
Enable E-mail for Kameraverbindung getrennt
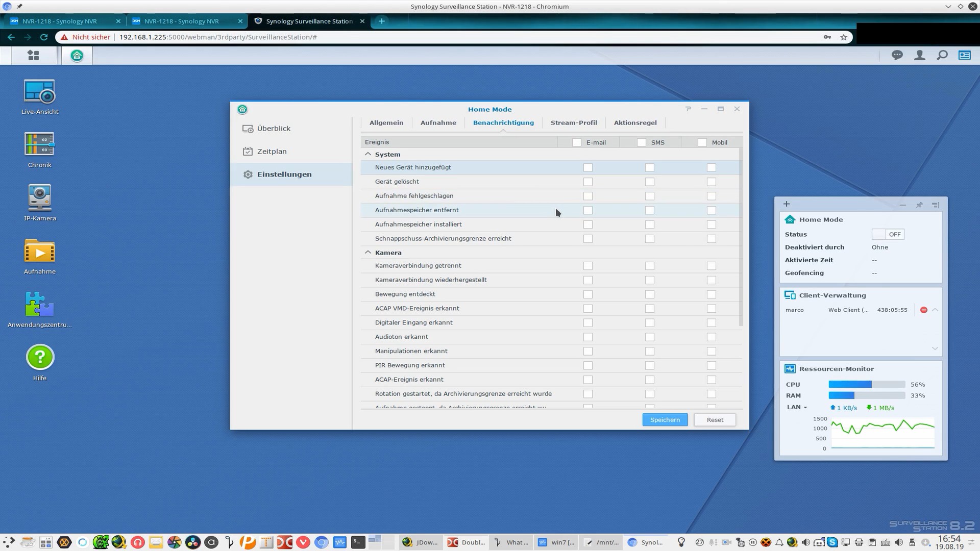(588, 266)
